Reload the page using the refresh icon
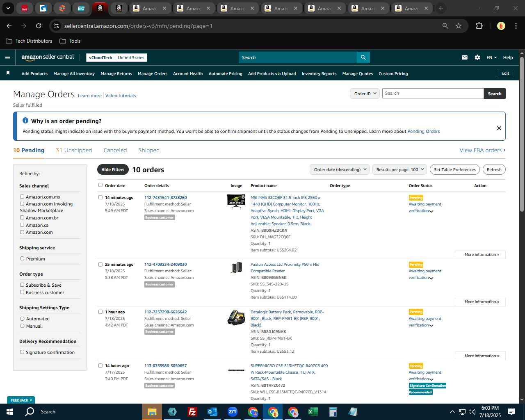The image size is (525, 420). tap(39, 26)
